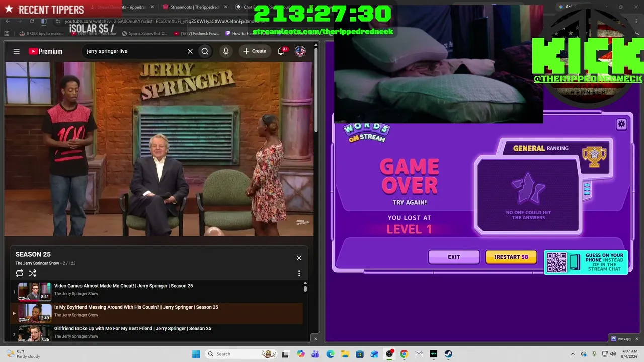The image size is (644, 362).
Task: Clear the 'jerry springer live' search text
Action: [x=190, y=51]
